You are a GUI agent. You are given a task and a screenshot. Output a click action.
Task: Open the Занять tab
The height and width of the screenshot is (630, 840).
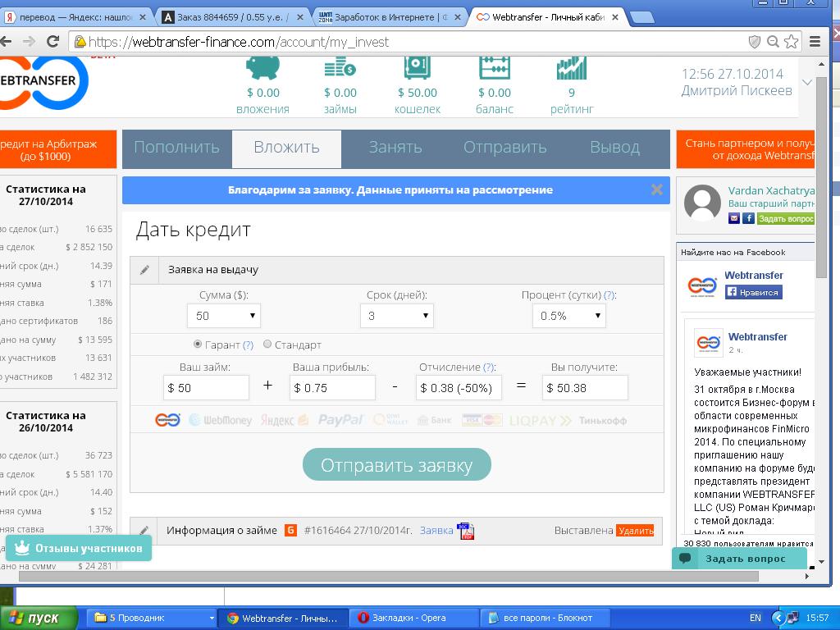click(x=395, y=148)
